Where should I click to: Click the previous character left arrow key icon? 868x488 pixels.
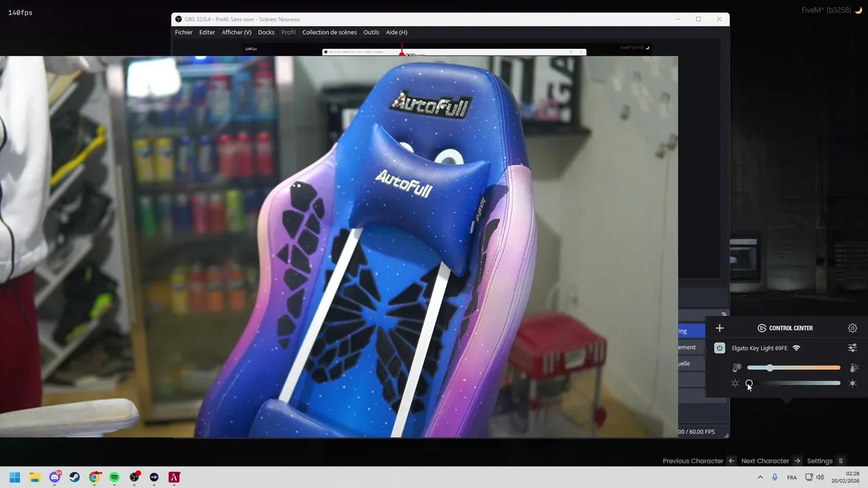tap(731, 461)
